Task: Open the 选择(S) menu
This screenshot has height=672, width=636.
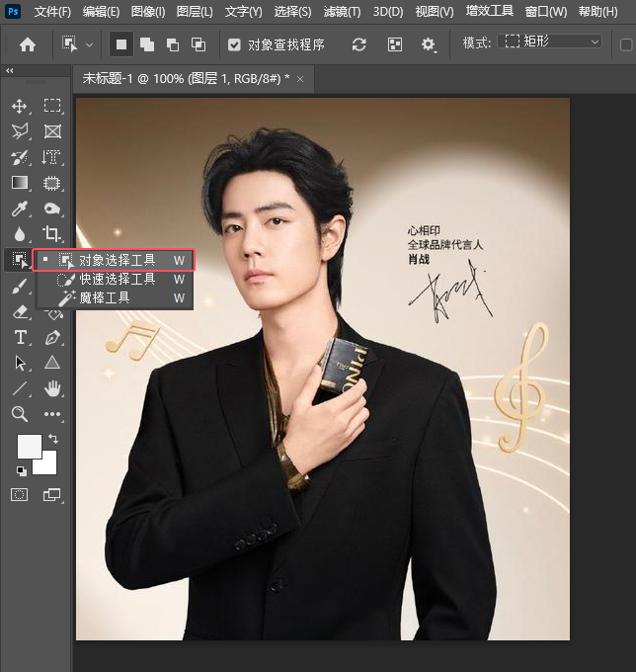Action: tap(292, 12)
